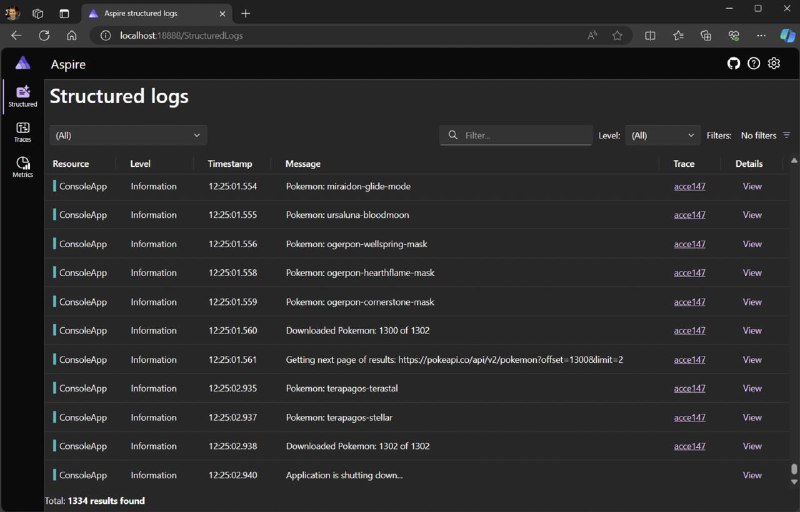Select message 'Pokemon: miraidon-glide-mode'
800x512 pixels.
[x=348, y=186]
